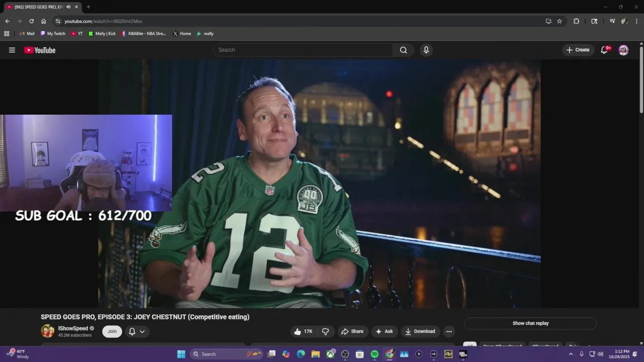The width and height of the screenshot is (644, 362).
Task: Open Melly | Kick bookmark
Action: click(102, 34)
